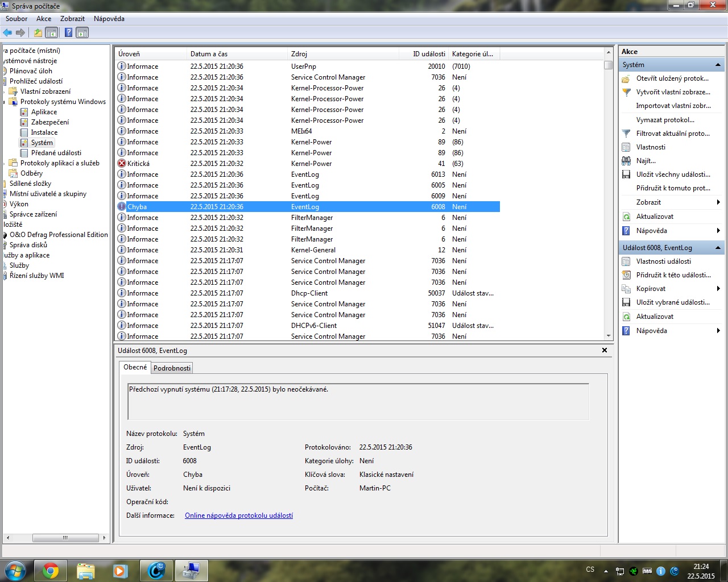Click Přidružit k této události icon
Screen dimensions: 728x582
click(x=626, y=275)
